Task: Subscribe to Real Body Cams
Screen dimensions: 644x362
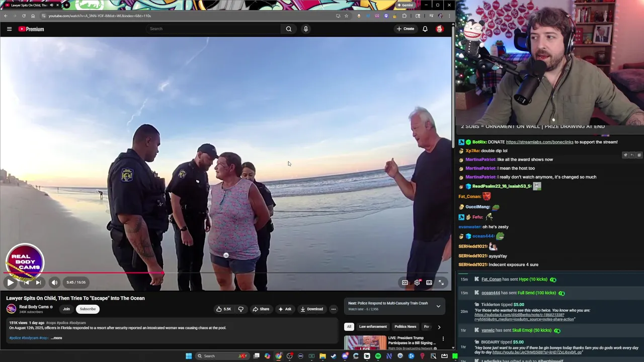Action: point(88,309)
